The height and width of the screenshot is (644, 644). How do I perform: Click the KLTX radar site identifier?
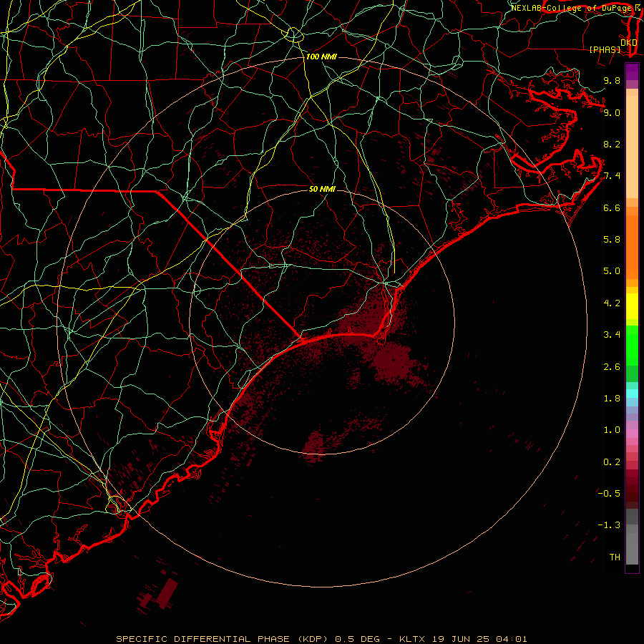[x=411, y=639]
